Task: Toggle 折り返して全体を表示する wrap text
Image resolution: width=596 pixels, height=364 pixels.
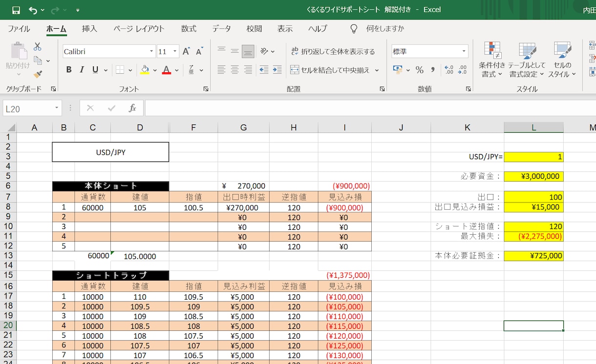Action: click(333, 51)
